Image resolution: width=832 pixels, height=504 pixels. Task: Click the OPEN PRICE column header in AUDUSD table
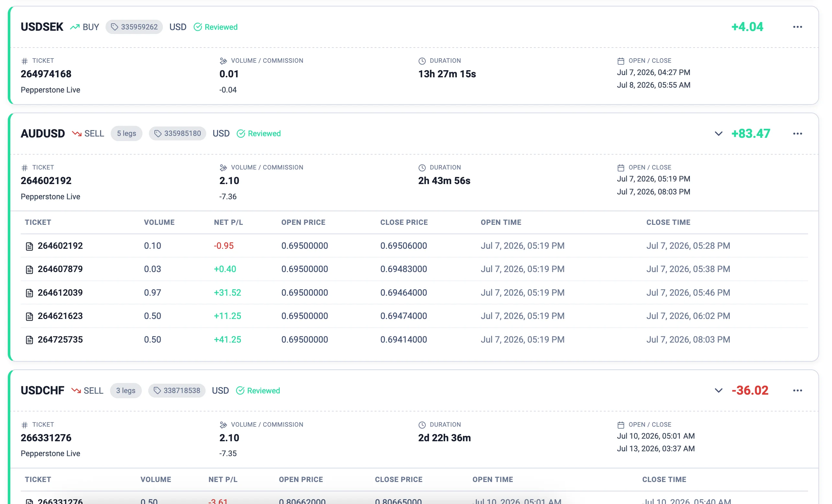[303, 222]
